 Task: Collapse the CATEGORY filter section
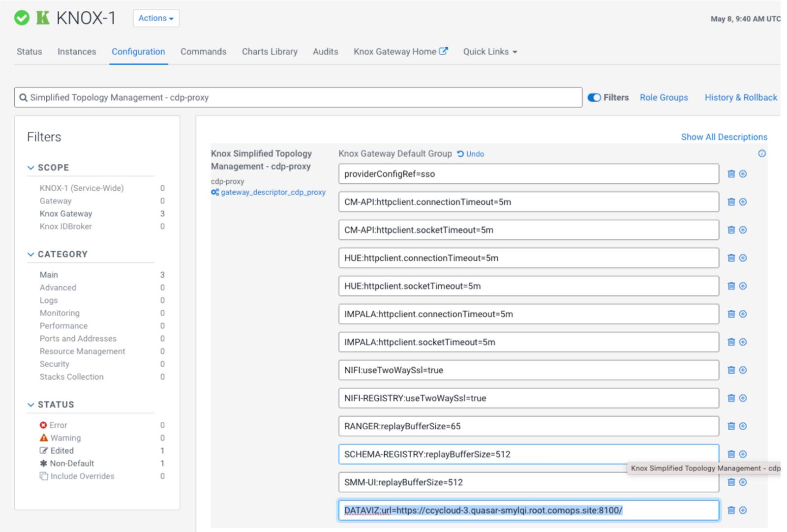pos(31,254)
